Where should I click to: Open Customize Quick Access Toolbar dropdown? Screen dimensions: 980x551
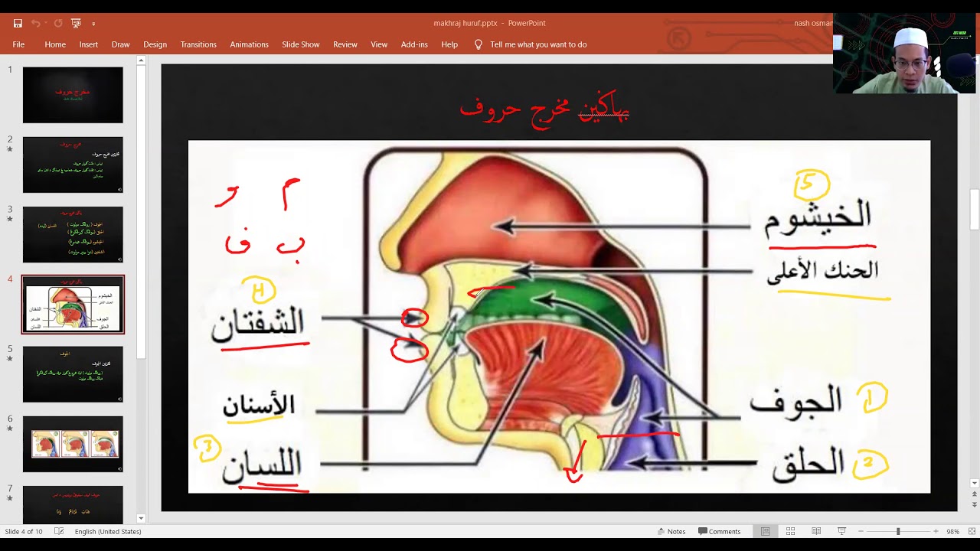pyautogui.click(x=93, y=24)
